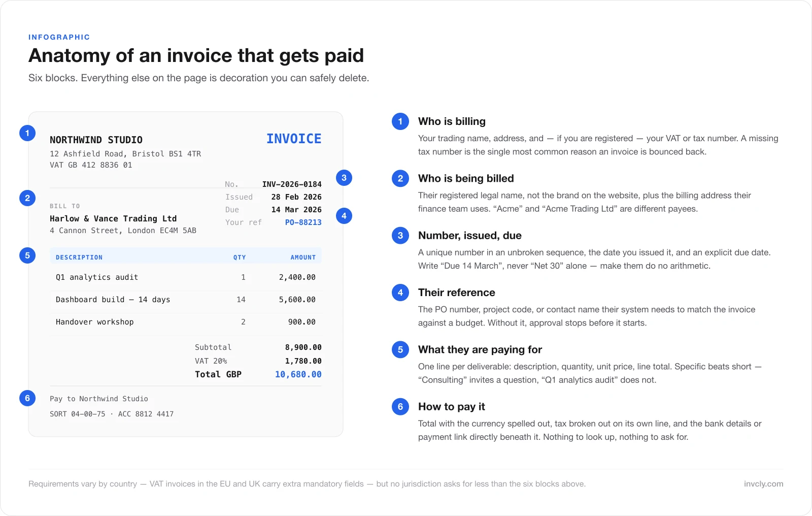This screenshot has height=516, width=812.
Task: Click the 5,600.00 amount
Action: coord(297,300)
